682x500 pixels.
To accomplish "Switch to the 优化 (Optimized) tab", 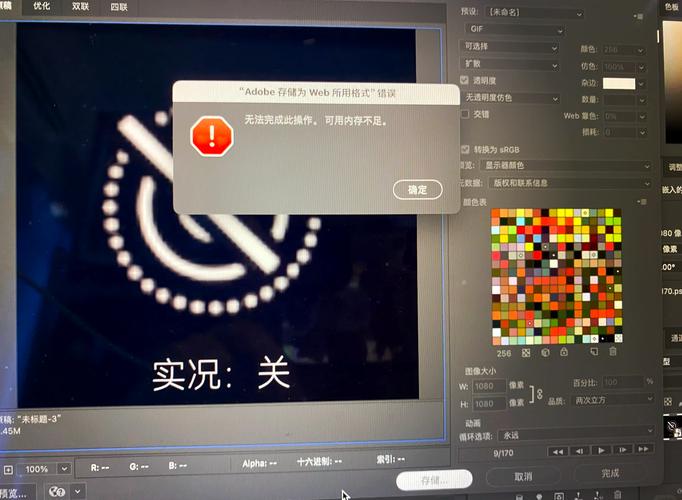I will coord(42,6).
